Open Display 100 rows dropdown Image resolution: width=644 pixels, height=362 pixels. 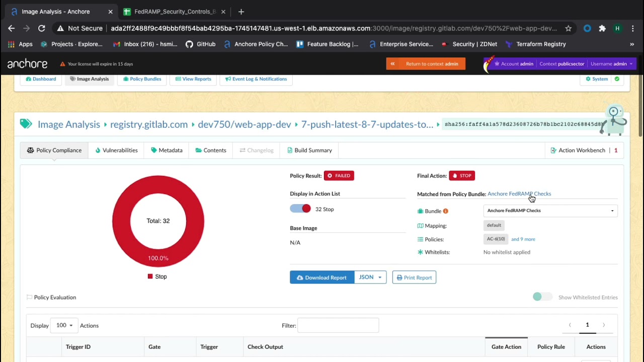point(64,325)
